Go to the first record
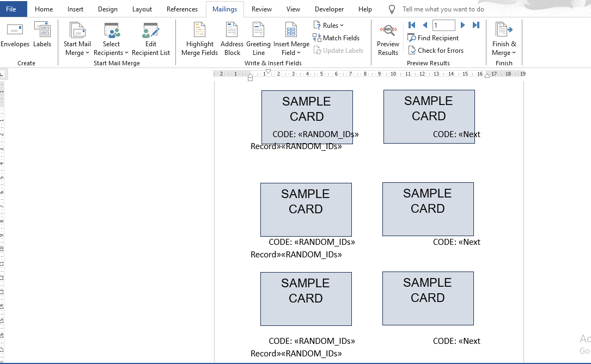The width and height of the screenshot is (591, 364). click(412, 25)
